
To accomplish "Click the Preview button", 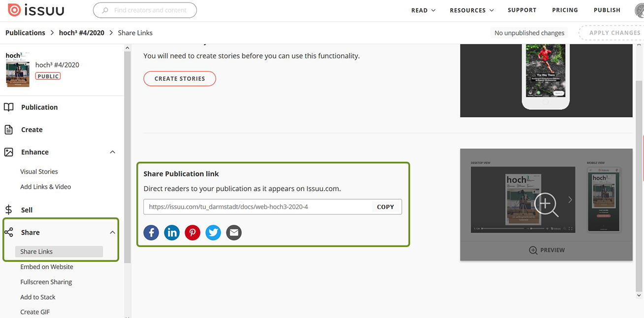I will tap(547, 250).
